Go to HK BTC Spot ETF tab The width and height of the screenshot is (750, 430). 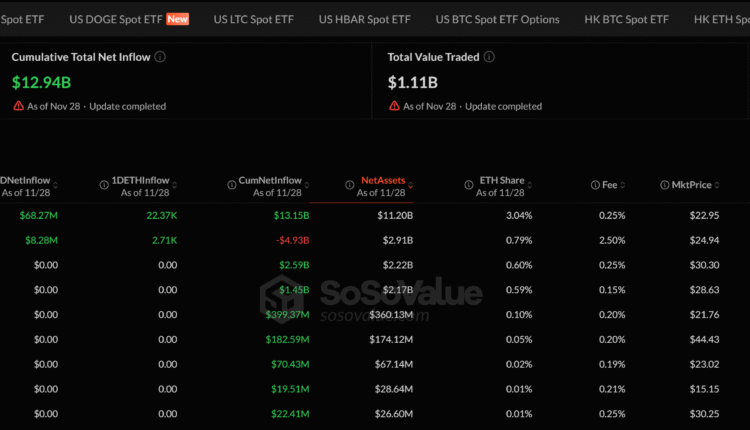coord(626,19)
